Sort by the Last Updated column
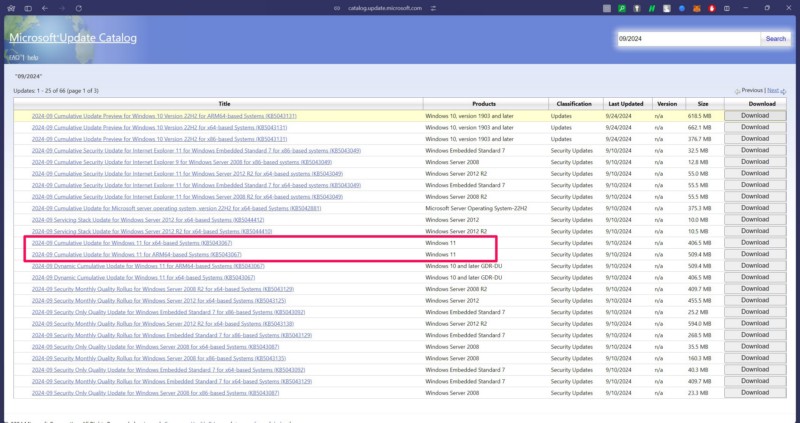 (626, 104)
